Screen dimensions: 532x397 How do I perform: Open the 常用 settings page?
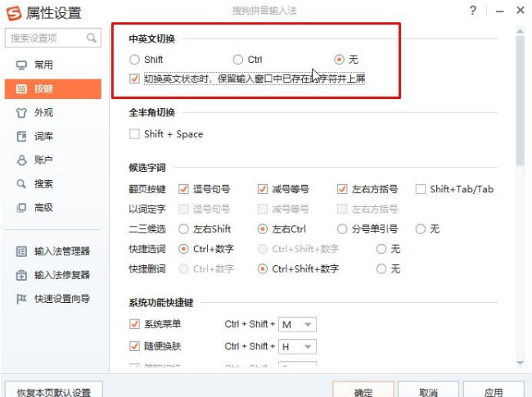[53, 65]
